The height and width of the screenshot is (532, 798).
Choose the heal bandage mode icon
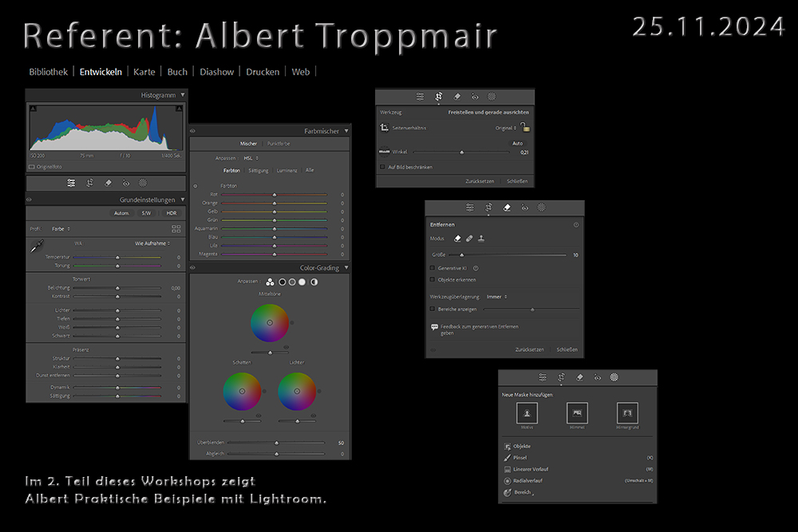(469, 238)
